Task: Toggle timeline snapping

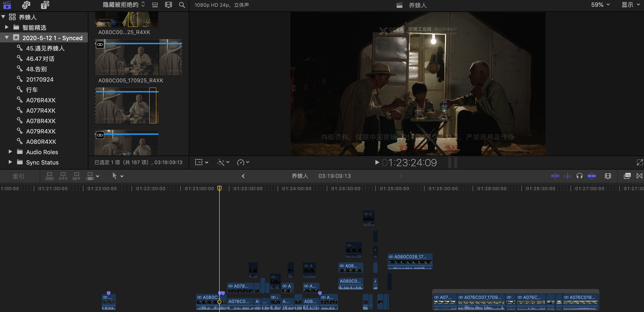Action: tap(591, 176)
